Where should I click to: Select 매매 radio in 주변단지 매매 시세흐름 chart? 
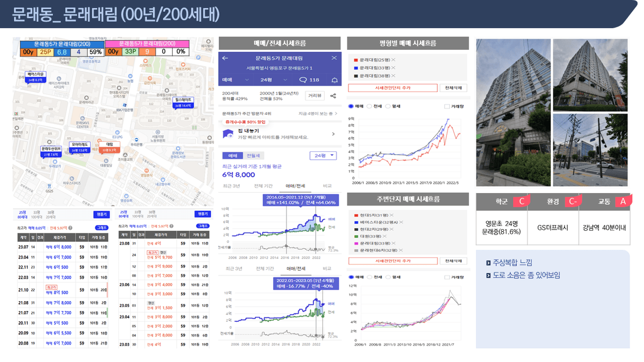tap(351, 277)
